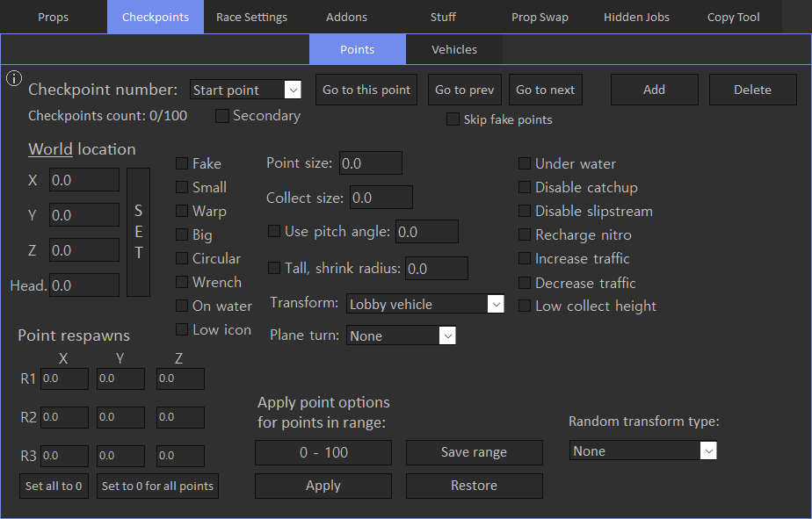
Task: Add a new checkpoint
Action: (x=655, y=90)
